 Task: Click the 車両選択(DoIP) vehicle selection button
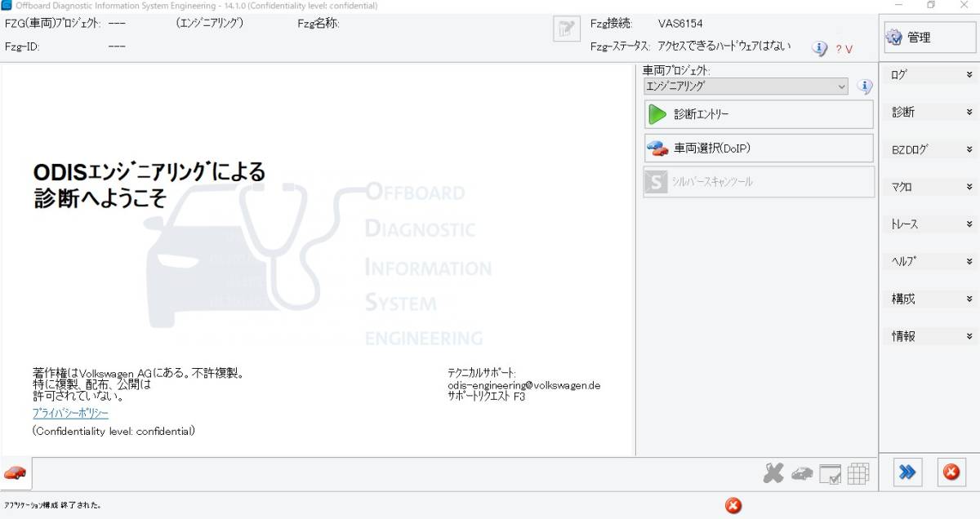click(x=758, y=148)
